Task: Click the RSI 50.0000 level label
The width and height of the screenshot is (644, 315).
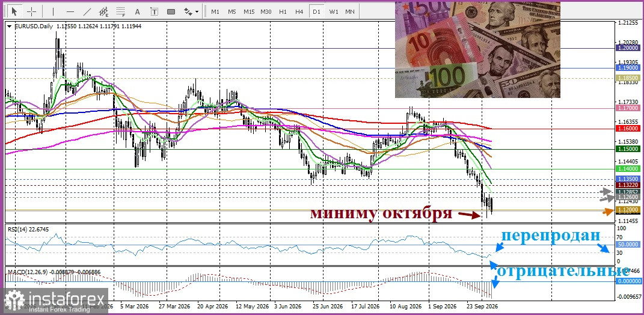Action: (629, 244)
